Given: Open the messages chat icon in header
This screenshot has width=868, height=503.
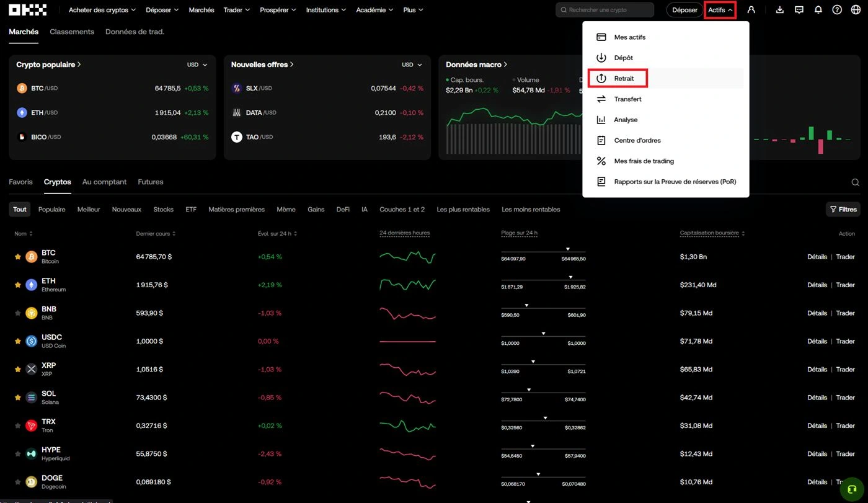Looking at the screenshot, I should [x=799, y=10].
